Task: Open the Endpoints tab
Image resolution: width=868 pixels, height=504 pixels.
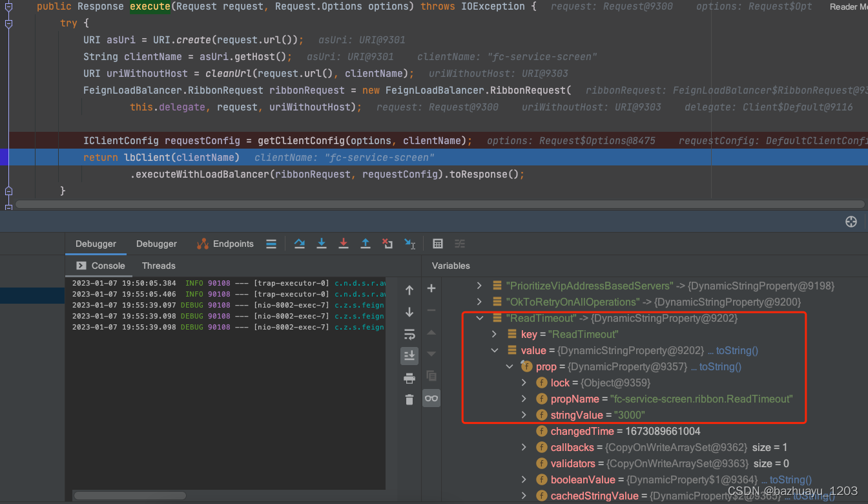Action: tap(225, 244)
